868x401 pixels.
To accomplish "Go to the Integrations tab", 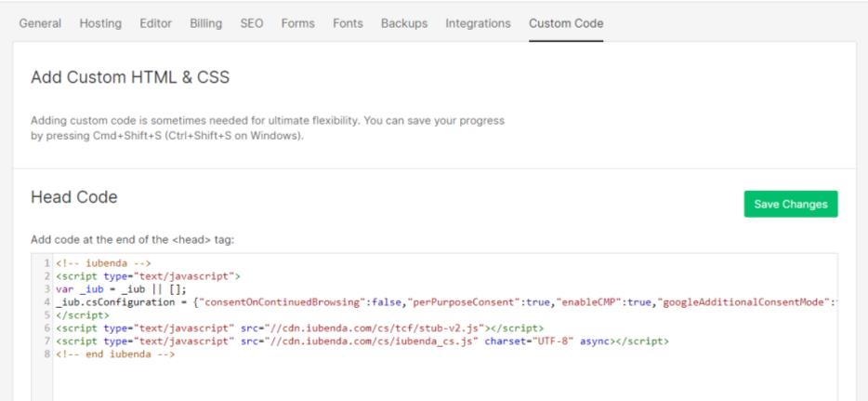I will point(478,23).
